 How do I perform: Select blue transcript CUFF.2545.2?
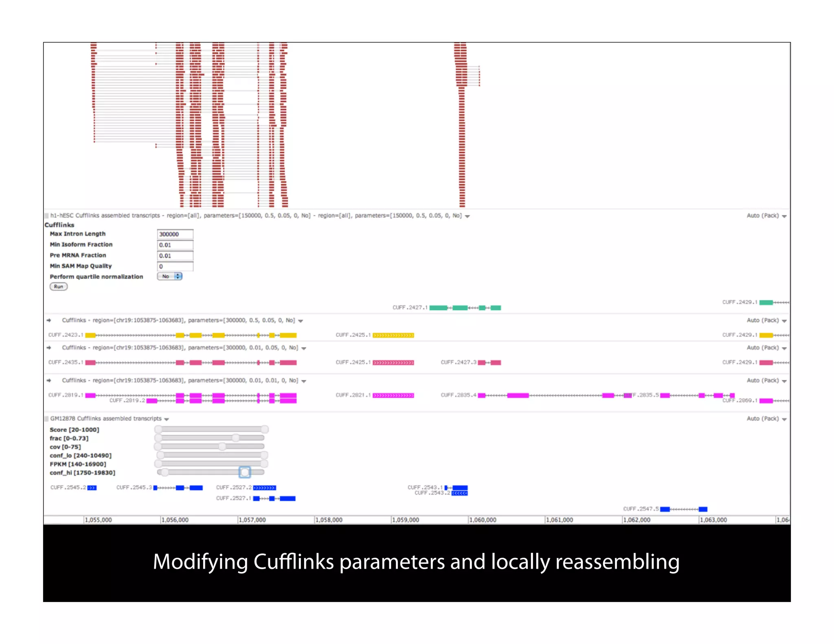pos(92,488)
